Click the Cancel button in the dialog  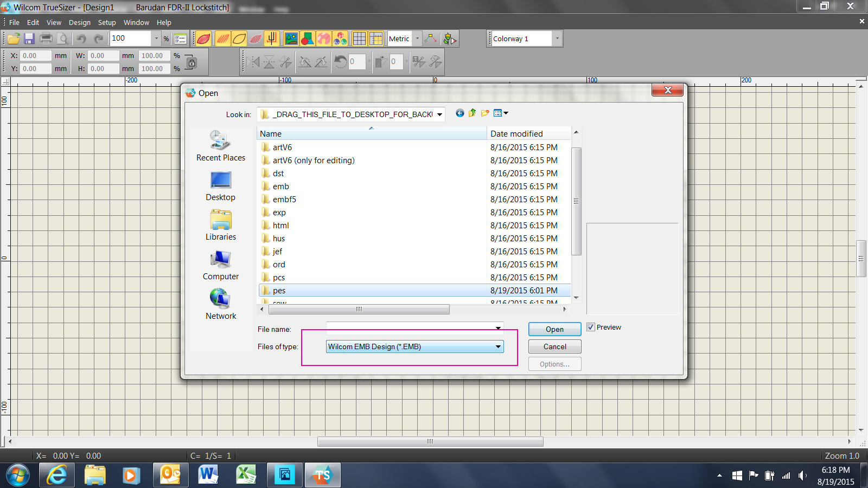[554, 346]
